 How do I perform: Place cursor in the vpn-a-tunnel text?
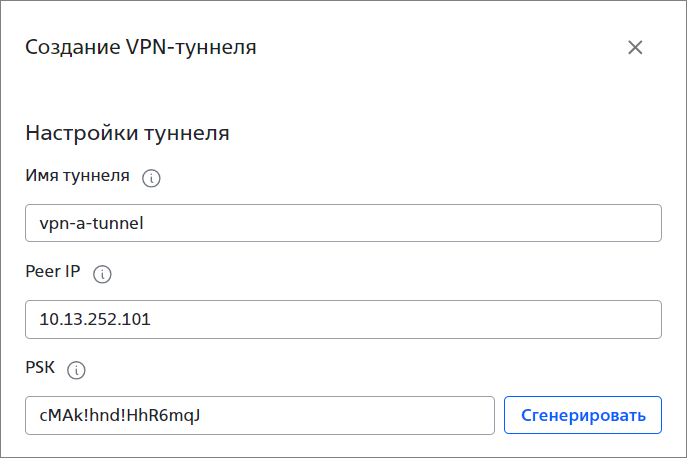(x=91, y=224)
